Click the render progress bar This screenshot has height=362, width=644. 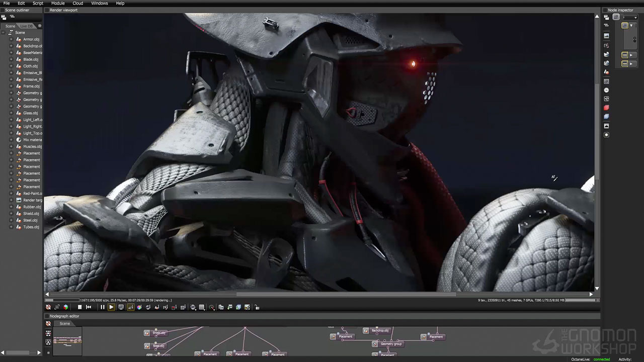[x=62, y=300]
